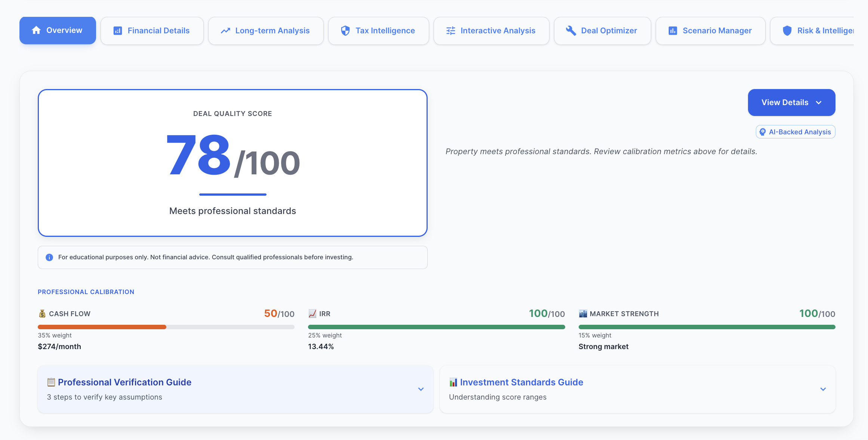
Task: Click the orange Cash Flow progress bar
Action: click(x=102, y=327)
